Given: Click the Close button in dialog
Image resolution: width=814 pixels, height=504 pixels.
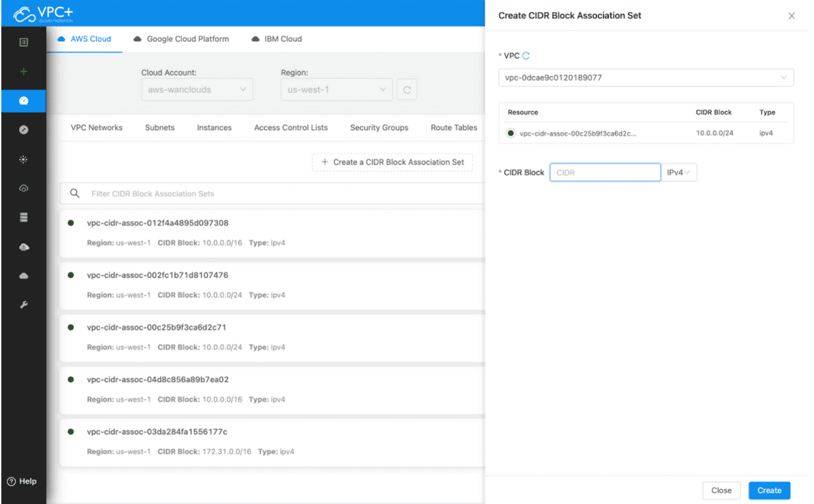Looking at the screenshot, I should point(721,490).
